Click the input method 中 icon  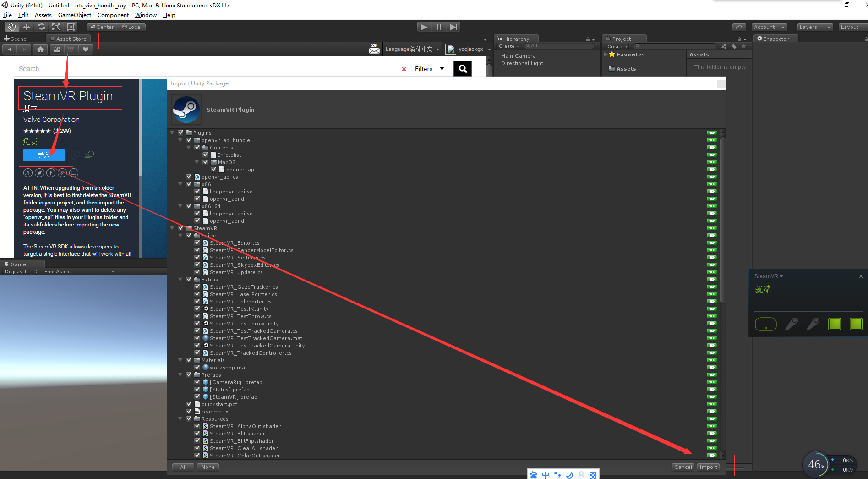(x=546, y=475)
